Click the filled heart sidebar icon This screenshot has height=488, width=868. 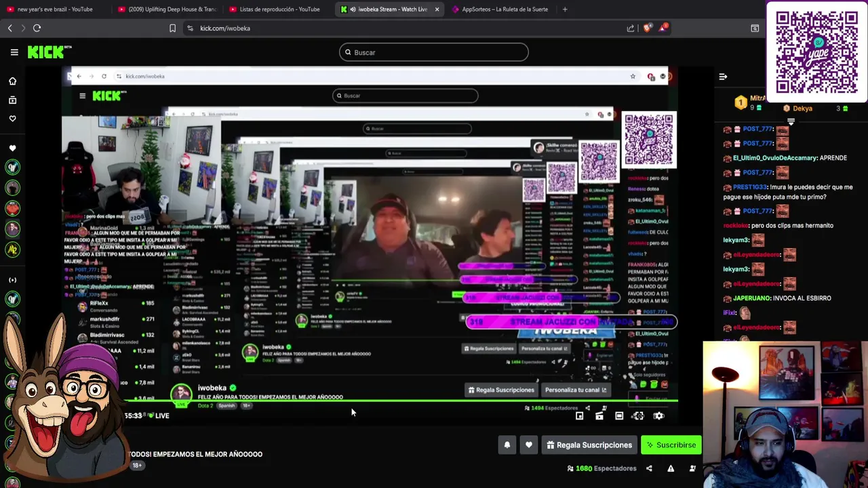(12, 148)
